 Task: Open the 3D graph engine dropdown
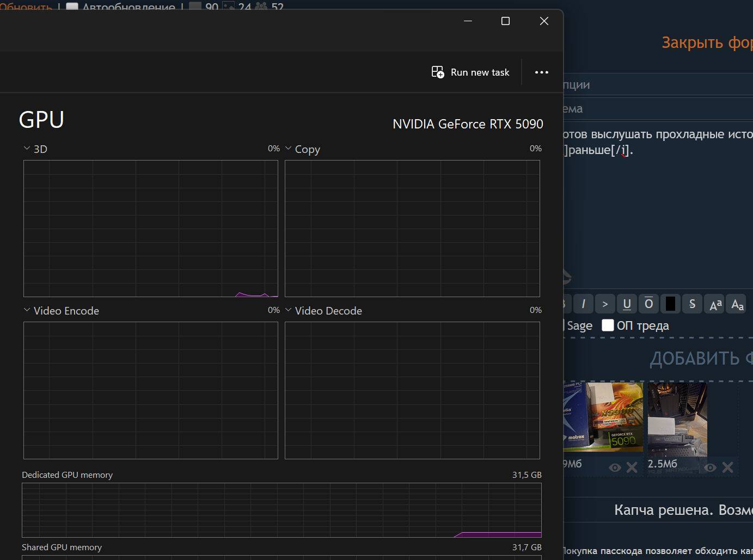[27, 148]
